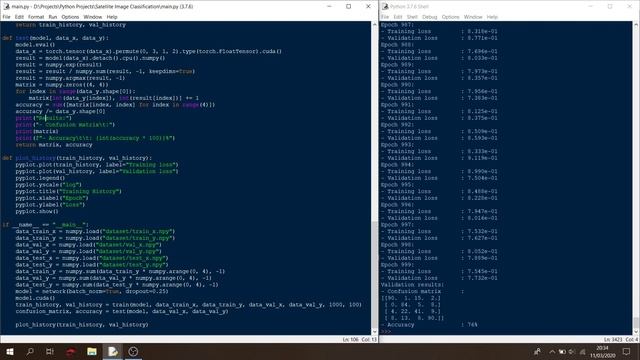Click the Python Shell window title icon
The height and width of the screenshot is (360, 640).
click(385, 7)
